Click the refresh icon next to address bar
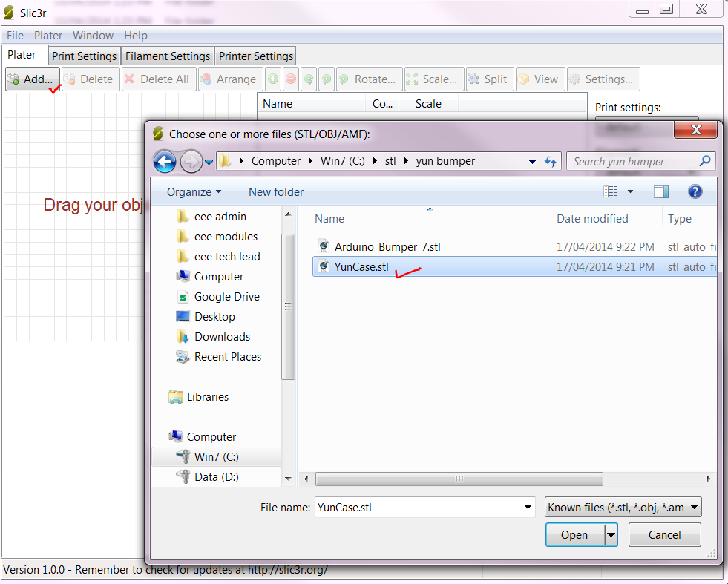Screen dimensions: 728x584 click(551, 161)
